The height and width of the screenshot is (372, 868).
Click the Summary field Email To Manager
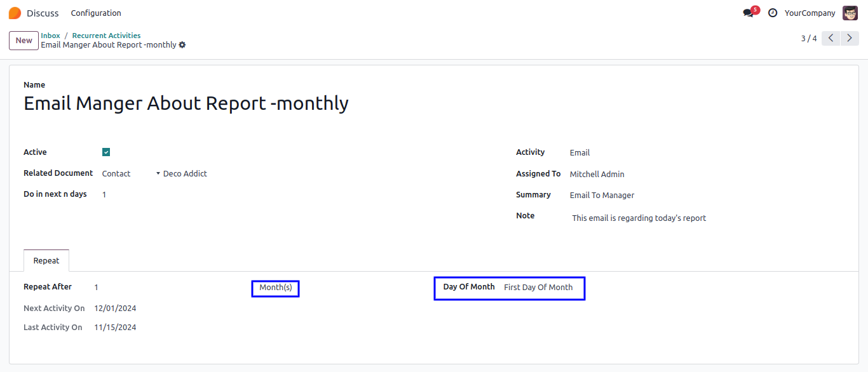point(602,196)
